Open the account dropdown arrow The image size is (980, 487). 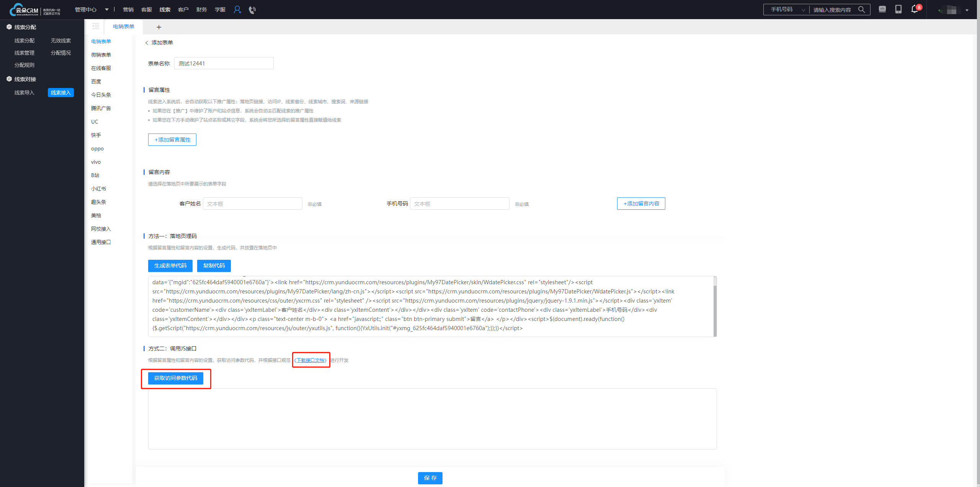coord(967,10)
